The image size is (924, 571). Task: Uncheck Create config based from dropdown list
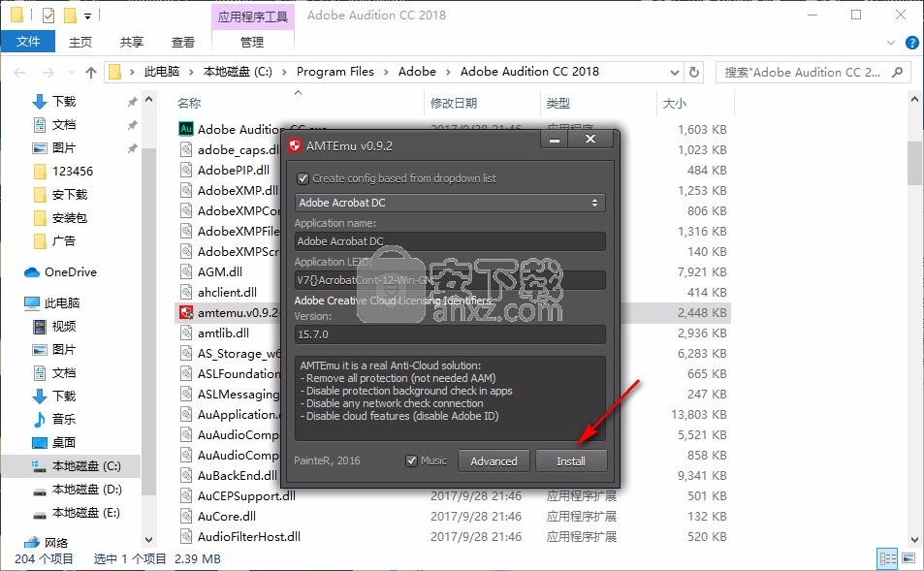coord(303,178)
